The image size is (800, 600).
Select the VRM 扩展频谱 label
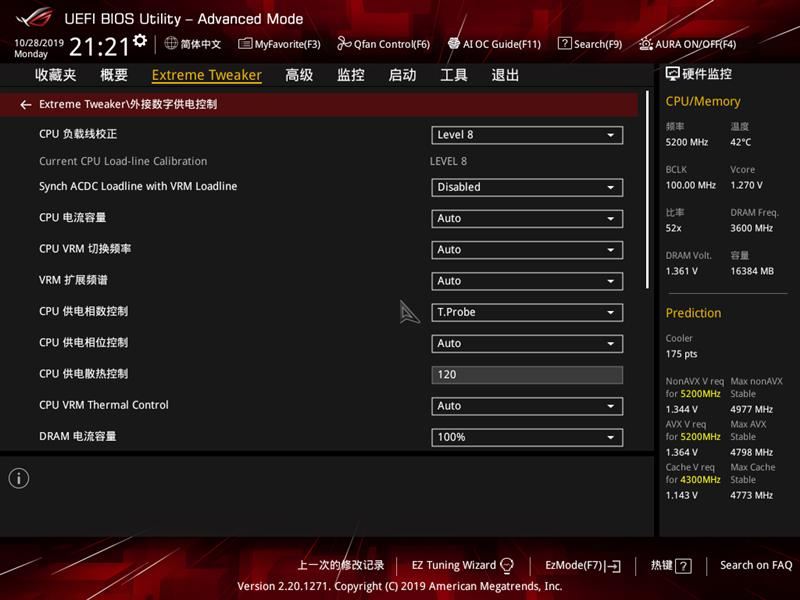pos(73,280)
